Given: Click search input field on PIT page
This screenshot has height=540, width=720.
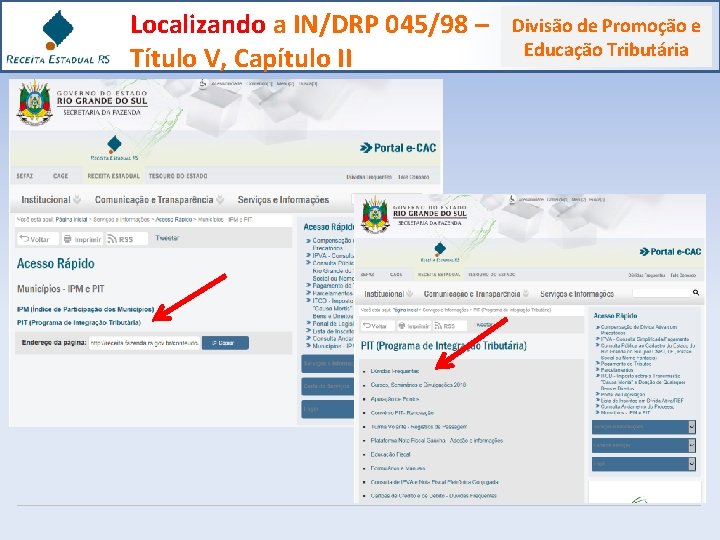Looking at the screenshot, I should tap(662, 292).
